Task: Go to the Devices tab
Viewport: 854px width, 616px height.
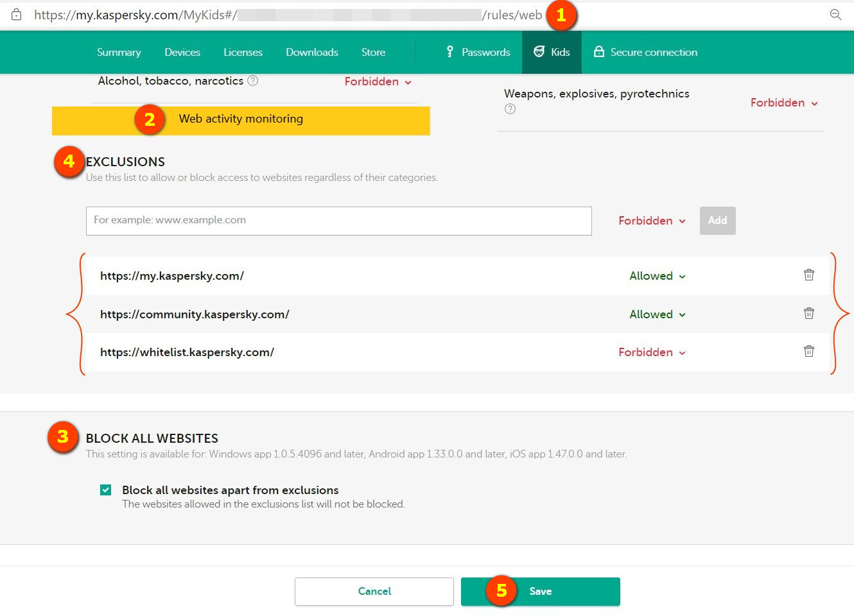Action: (x=182, y=53)
